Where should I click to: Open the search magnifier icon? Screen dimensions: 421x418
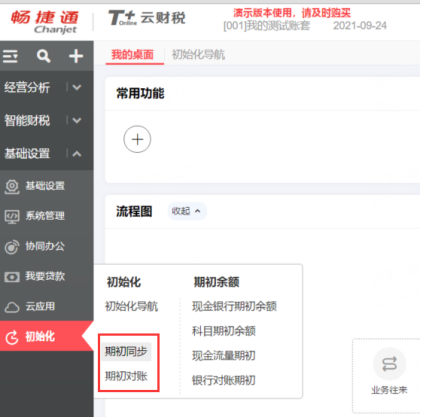pyautogui.click(x=43, y=56)
